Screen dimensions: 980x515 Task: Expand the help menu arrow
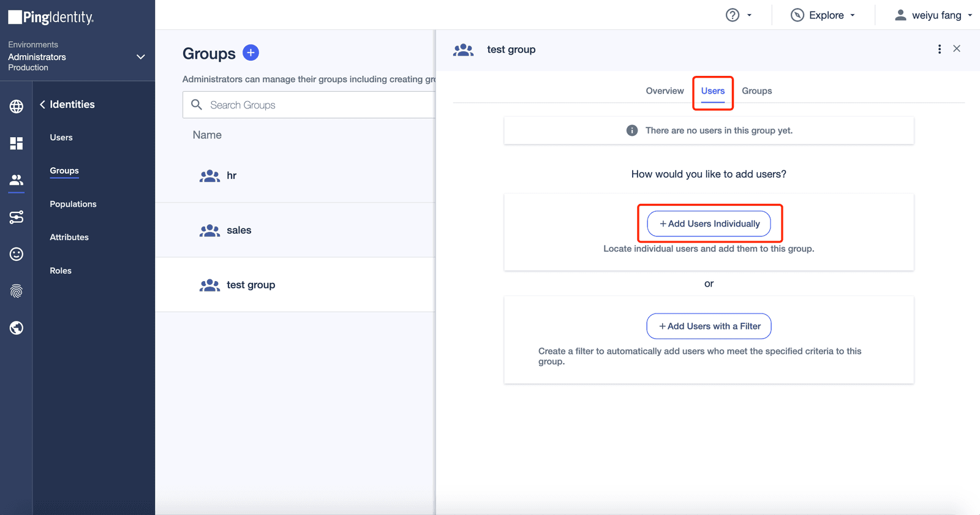(x=749, y=15)
